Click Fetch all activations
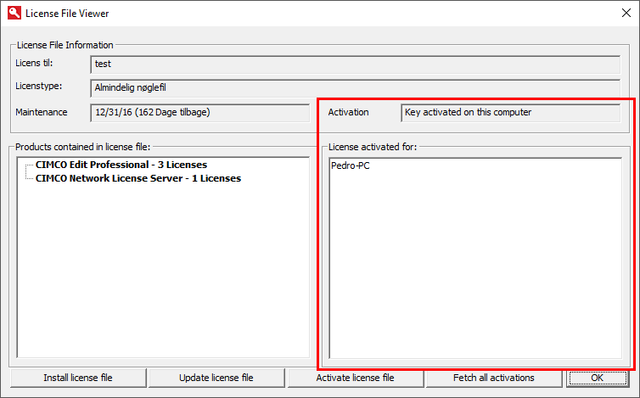Screen dimensions: 640x398 coord(493,378)
